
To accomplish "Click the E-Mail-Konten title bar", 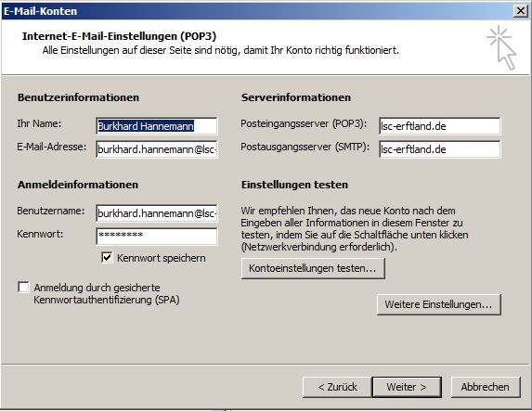I will [x=258, y=11].
